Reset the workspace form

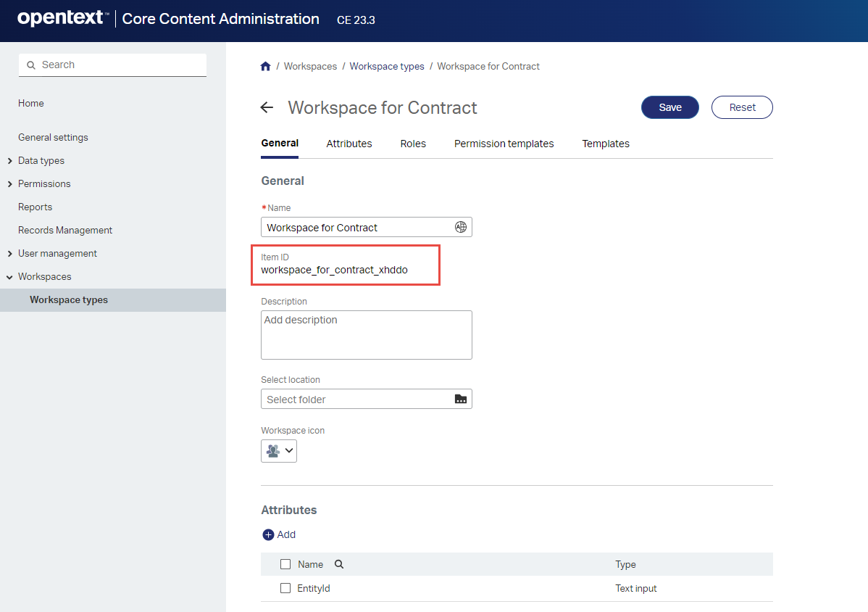742,107
